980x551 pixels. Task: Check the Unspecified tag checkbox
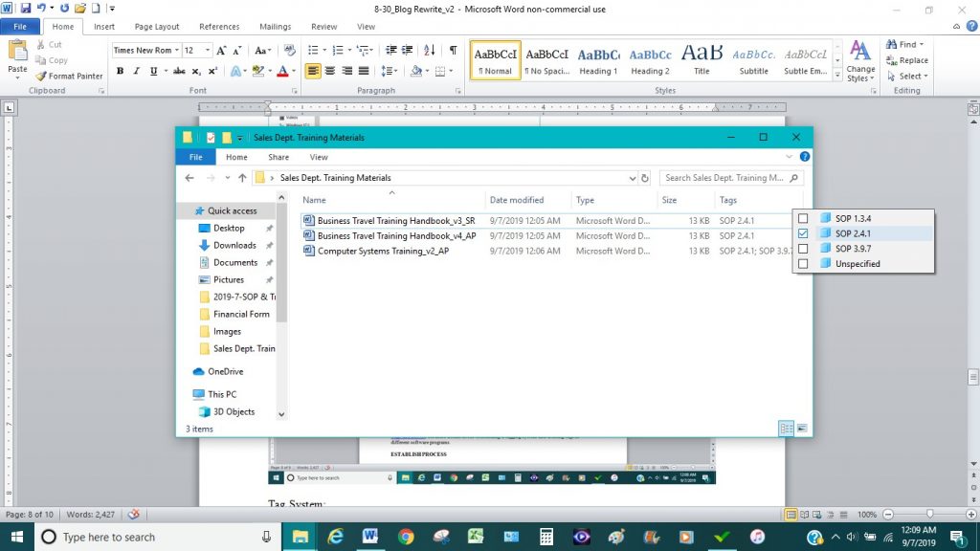click(803, 263)
